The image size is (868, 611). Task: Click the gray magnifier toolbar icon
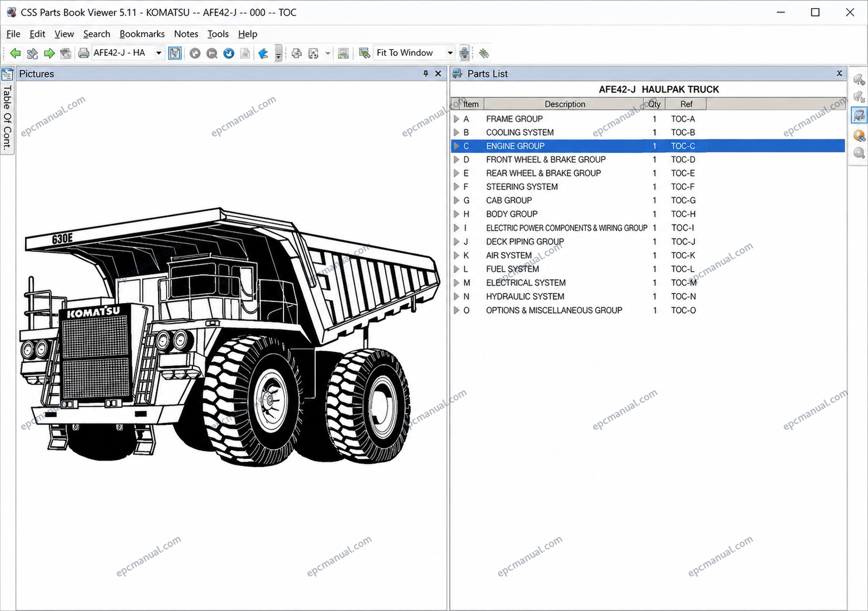pyautogui.click(x=212, y=53)
